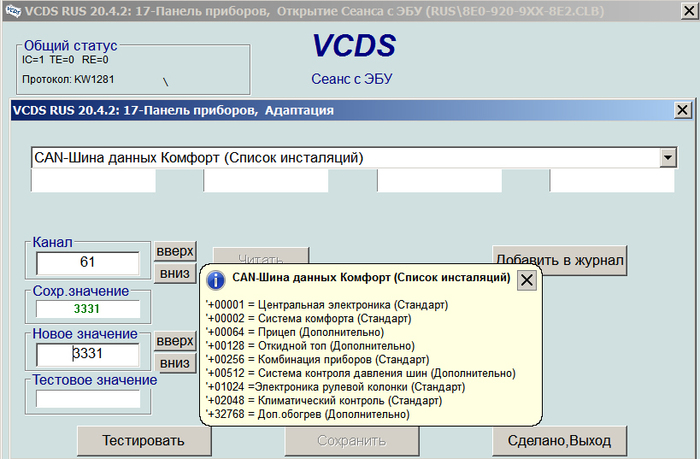700x459 pixels.
Task: Click the empty Тестовое значение field
Action: coord(88,399)
